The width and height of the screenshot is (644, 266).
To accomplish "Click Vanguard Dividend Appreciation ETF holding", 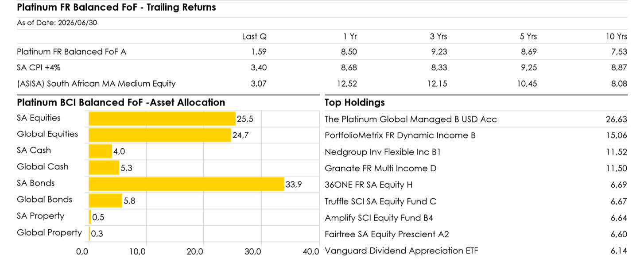I will coord(476,251).
